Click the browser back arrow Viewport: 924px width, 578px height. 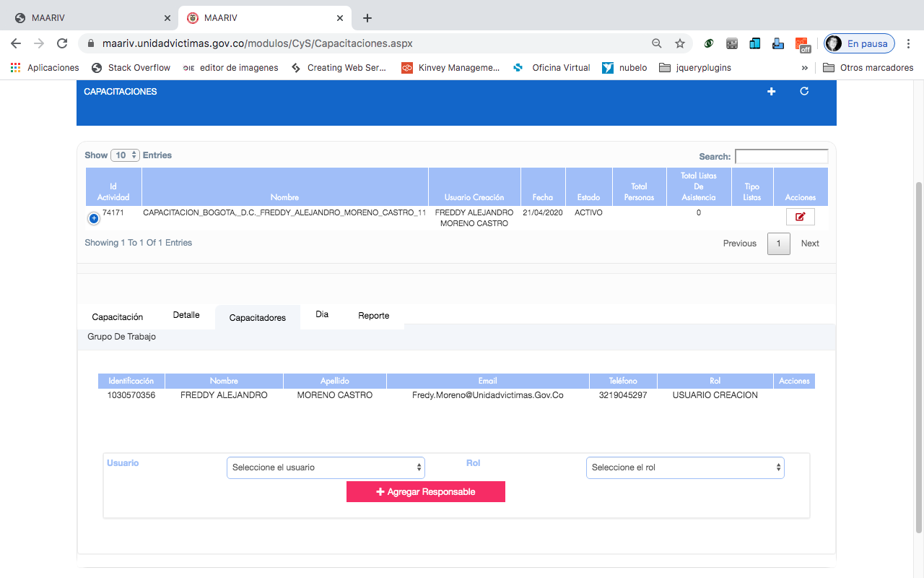coord(16,43)
